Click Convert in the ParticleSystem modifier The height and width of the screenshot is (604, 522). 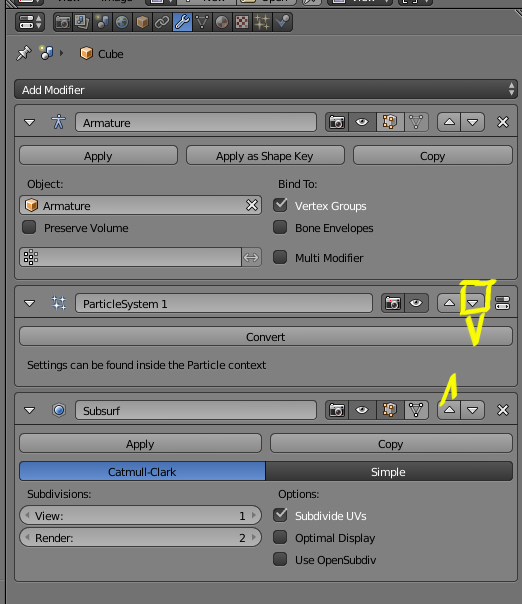coord(265,337)
